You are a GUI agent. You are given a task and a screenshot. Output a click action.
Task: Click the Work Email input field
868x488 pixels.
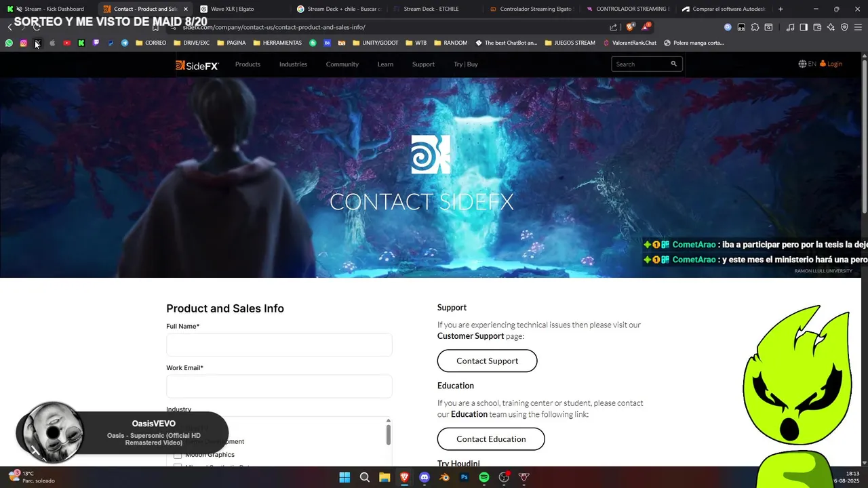point(279,386)
